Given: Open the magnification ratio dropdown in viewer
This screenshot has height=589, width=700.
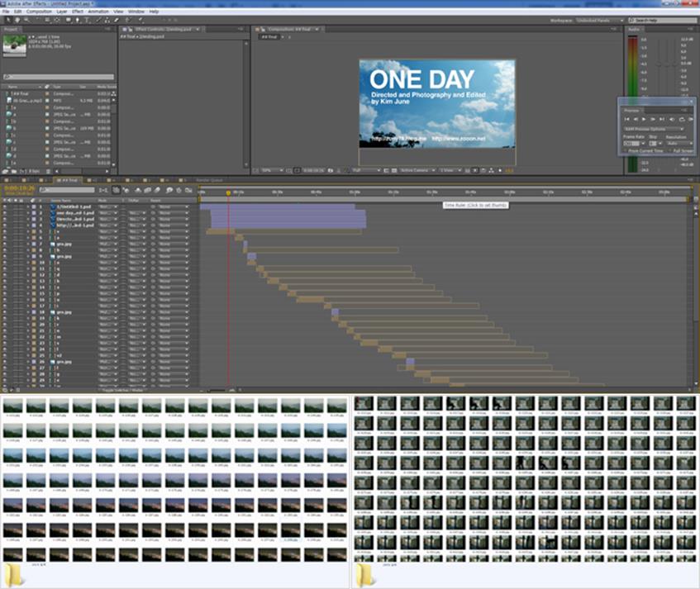Looking at the screenshot, I should (x=273, y=170).
